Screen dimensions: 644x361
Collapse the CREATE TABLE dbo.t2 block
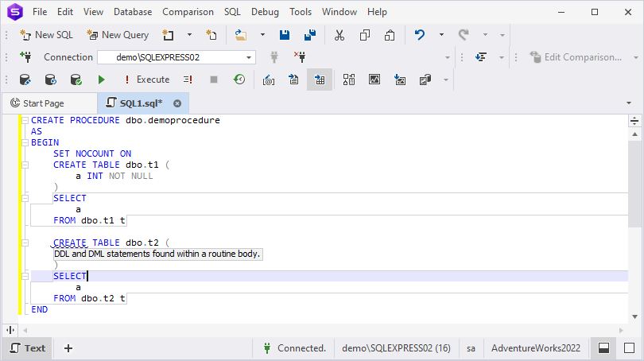[x=25, y=243]
